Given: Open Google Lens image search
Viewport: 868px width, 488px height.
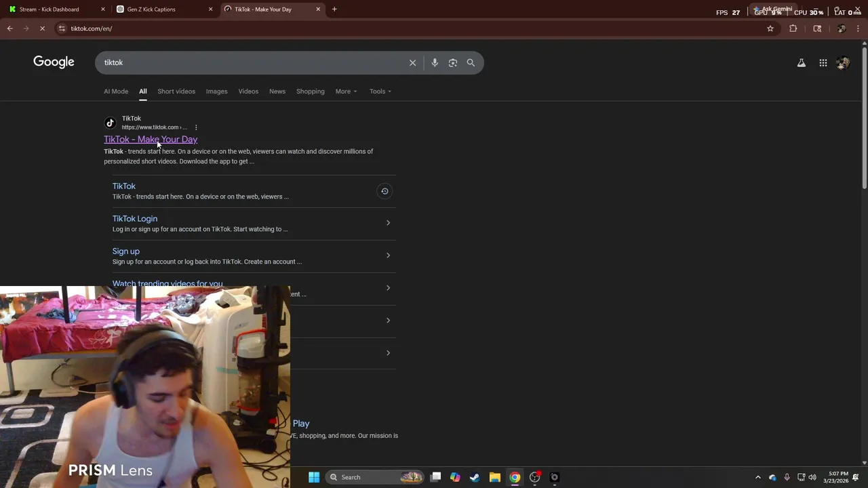Looking at the screenshot, I should coord(453,62).
